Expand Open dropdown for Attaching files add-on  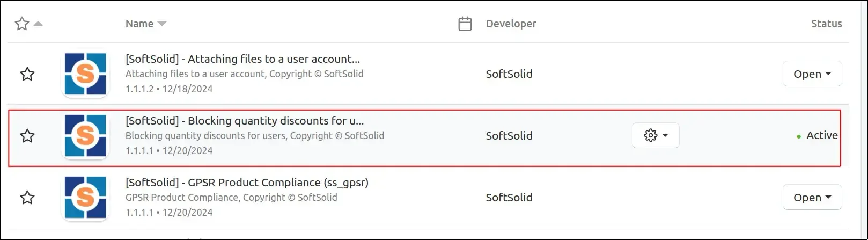[x=812, y=74]
